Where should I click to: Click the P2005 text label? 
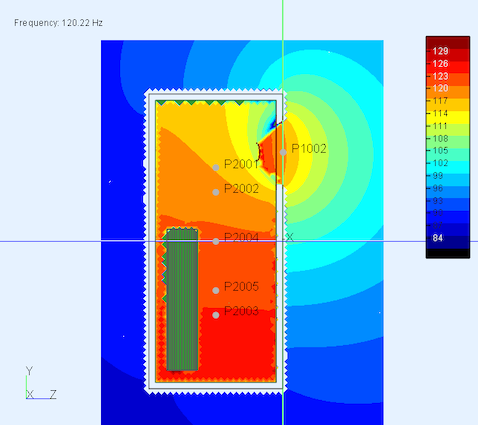(241, 286)
